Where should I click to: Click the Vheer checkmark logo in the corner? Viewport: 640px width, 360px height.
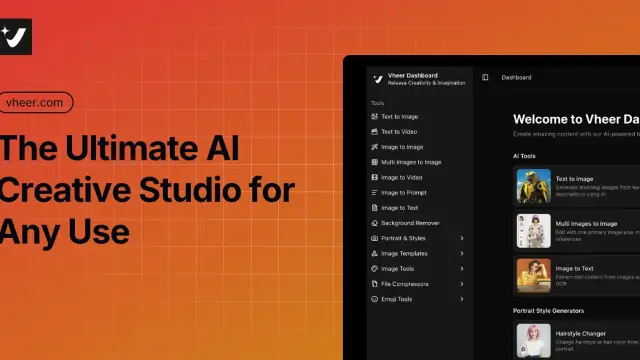pos(15,36)
